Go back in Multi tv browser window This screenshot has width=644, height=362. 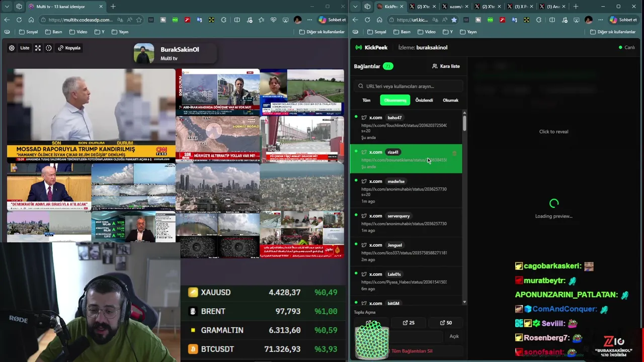click(x=7, y=20)
